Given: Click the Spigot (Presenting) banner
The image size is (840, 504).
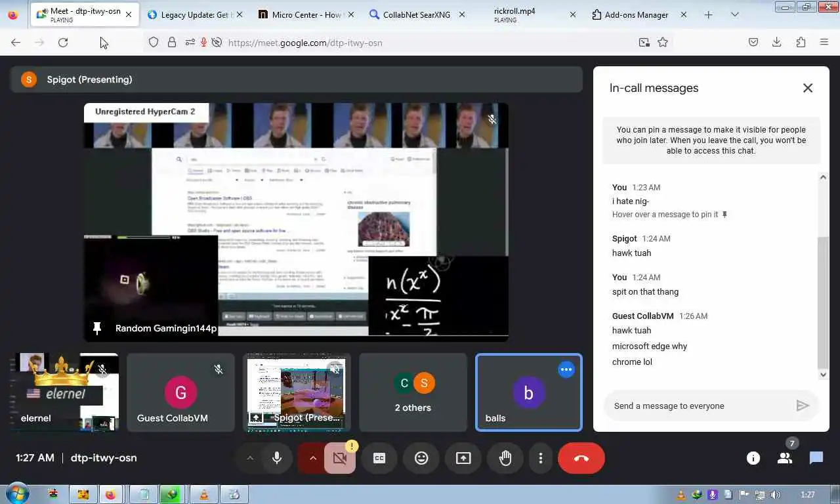Looking at the screenshot, I should tap(297, 79).
